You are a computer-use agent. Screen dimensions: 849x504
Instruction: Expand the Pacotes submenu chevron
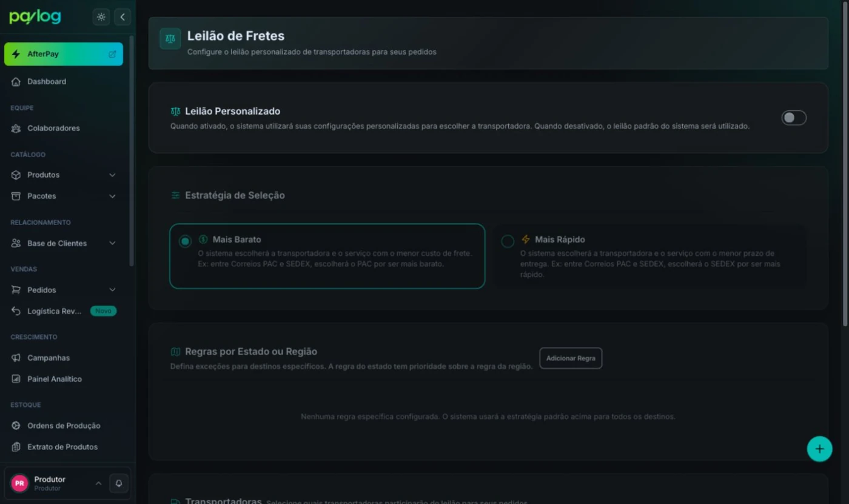[x=112, y=196]
